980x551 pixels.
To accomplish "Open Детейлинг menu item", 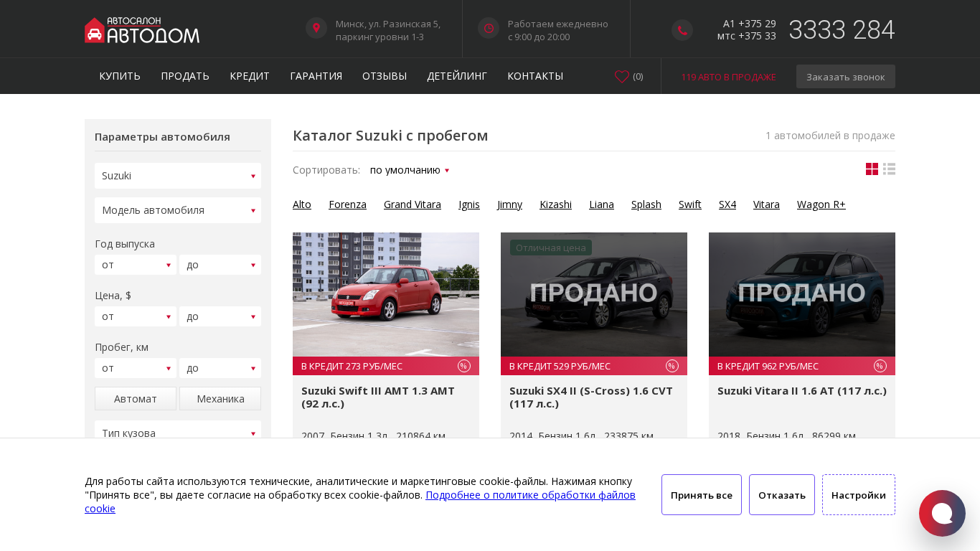I will (x=457, y=76).
